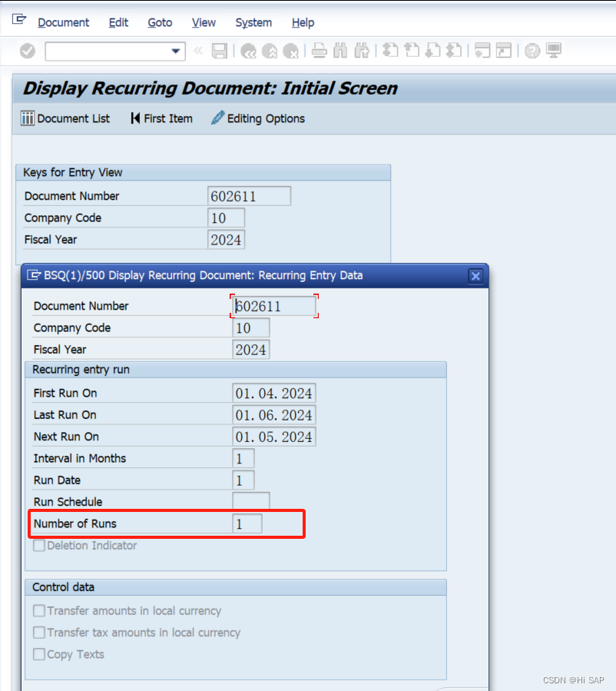Viewport: 616px width, 691px height.
Task: Close the Recurring Entry Data dialog
Action: (x=475, y=275)
